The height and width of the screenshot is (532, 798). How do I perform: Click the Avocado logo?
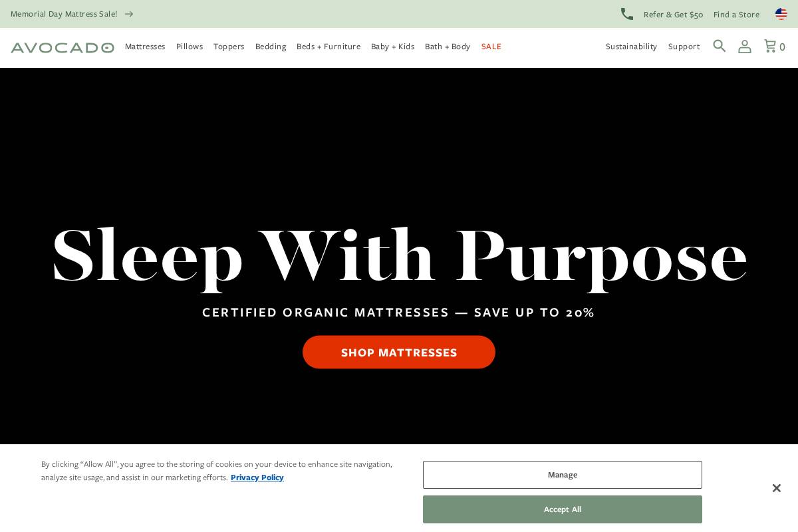point(63,47)
